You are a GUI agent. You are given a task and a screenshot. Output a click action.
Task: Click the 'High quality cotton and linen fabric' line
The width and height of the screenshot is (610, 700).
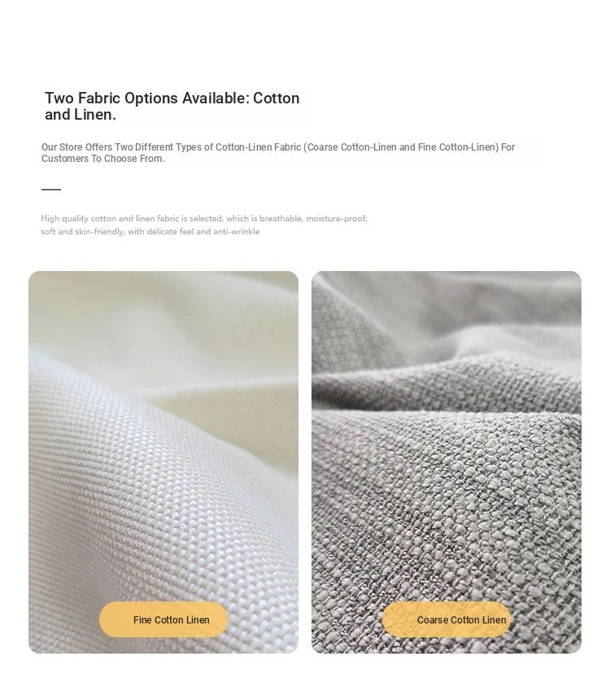click(x=204, y=218)
